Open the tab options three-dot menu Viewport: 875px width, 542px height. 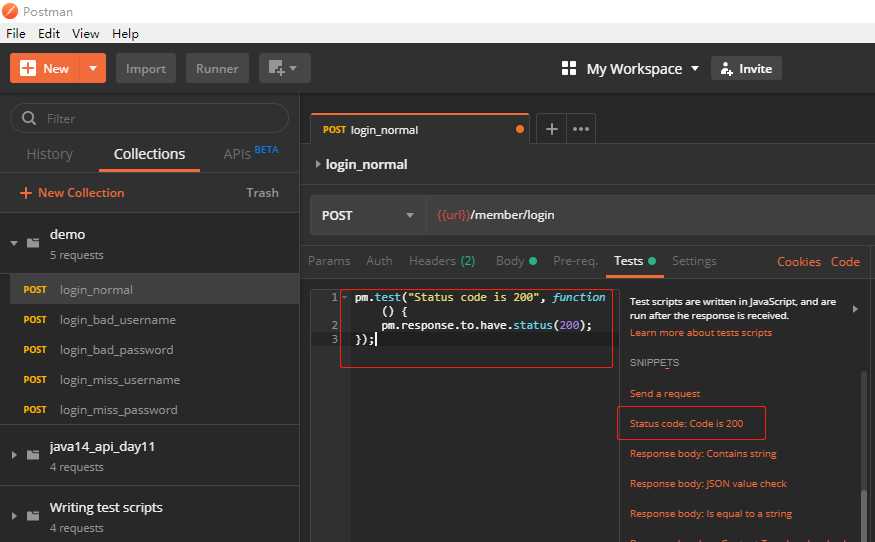581,129
